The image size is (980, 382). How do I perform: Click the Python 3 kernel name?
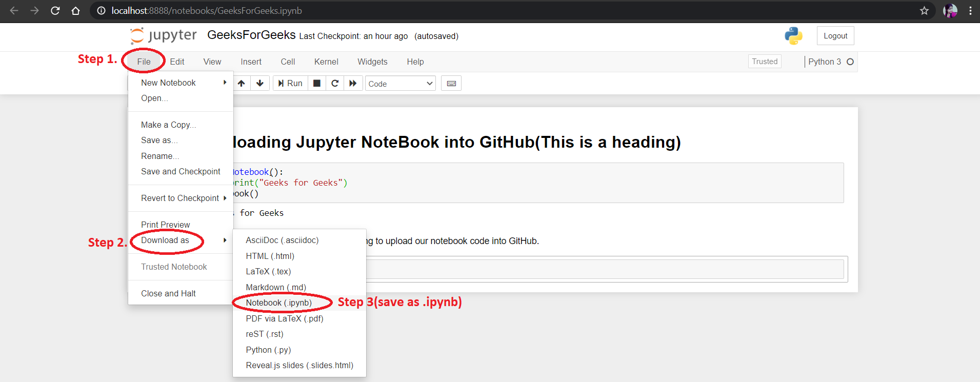(825, 62)
